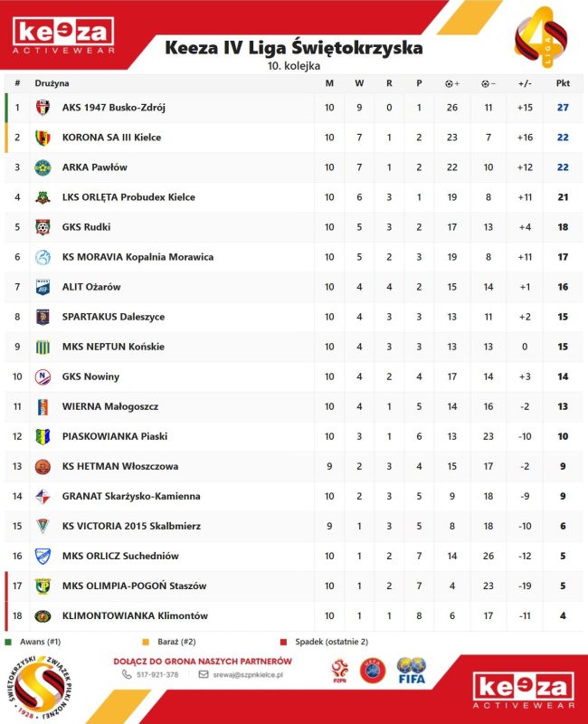Click the UEFA logo in the footer
Screen dimensions: 588x724
pos(376,671)
